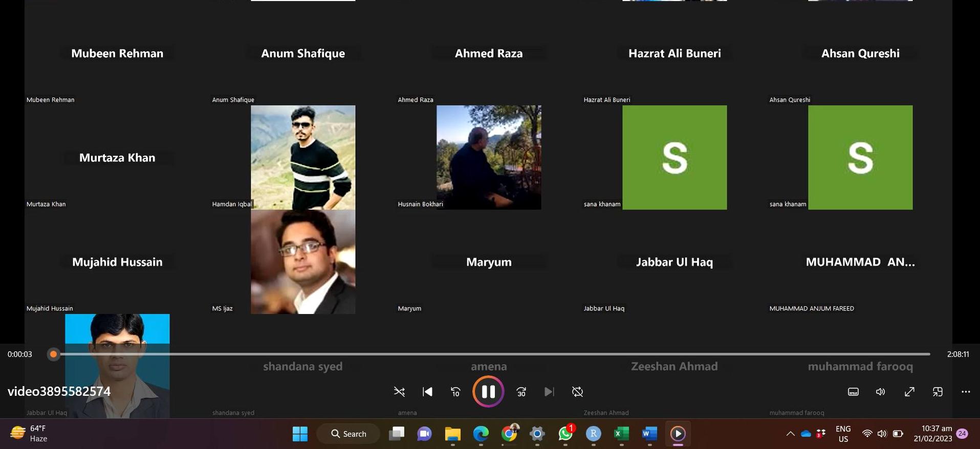The height and width of the screenshot is (449, 980).
Task: Open the Windows Start menu
Action: [x=300, y=434]
